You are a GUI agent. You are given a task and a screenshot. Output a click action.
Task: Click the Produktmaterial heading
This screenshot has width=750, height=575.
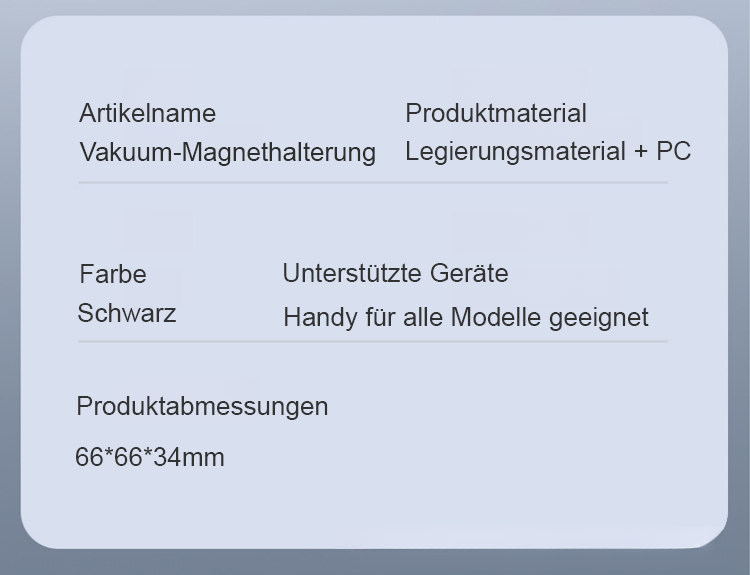[495, 113]
